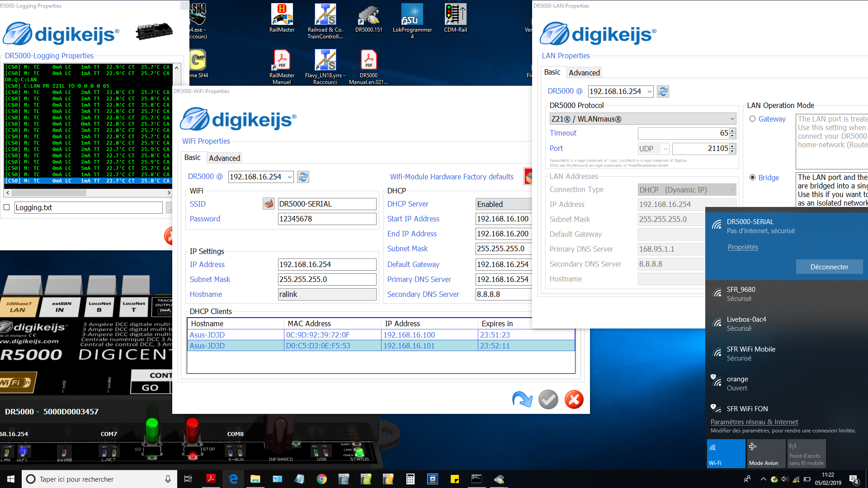This screenshot has width=868, height=488.
Task: Open Task View on the taskbar
Action: pyautogui.click(x=188, y=479)
